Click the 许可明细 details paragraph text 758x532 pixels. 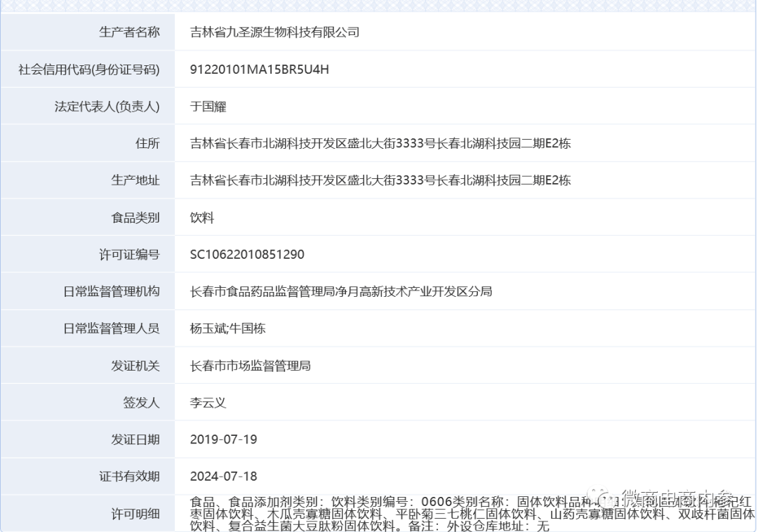pos(472,514)
